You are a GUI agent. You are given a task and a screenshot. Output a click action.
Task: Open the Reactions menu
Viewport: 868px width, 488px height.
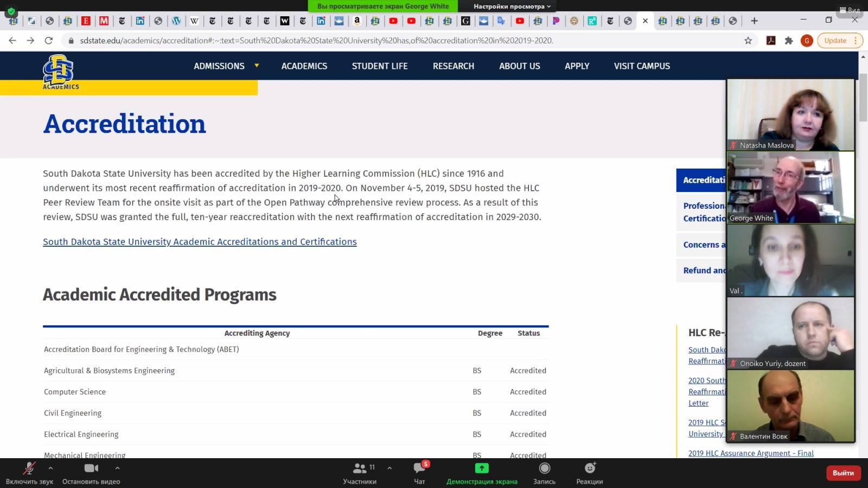coord(590,468)
